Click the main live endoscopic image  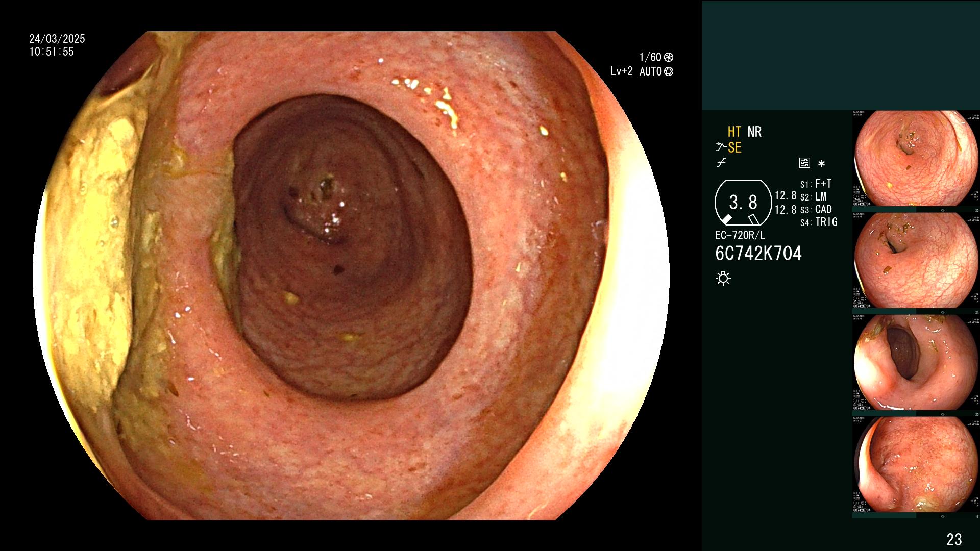[351, 275]
